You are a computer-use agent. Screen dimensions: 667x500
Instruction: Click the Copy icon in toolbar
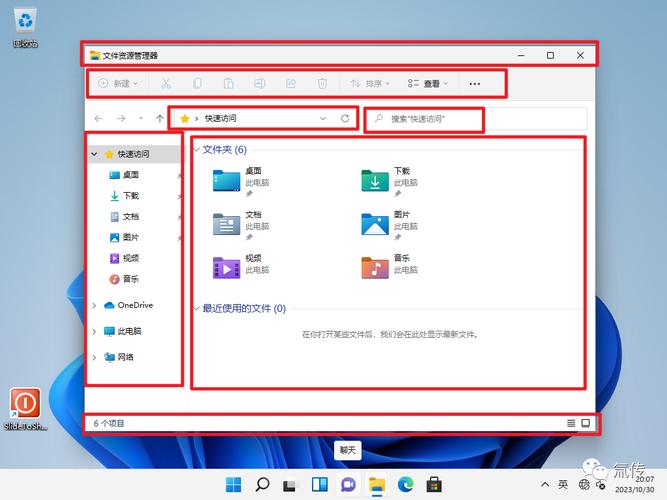click(x=197, y=83)
